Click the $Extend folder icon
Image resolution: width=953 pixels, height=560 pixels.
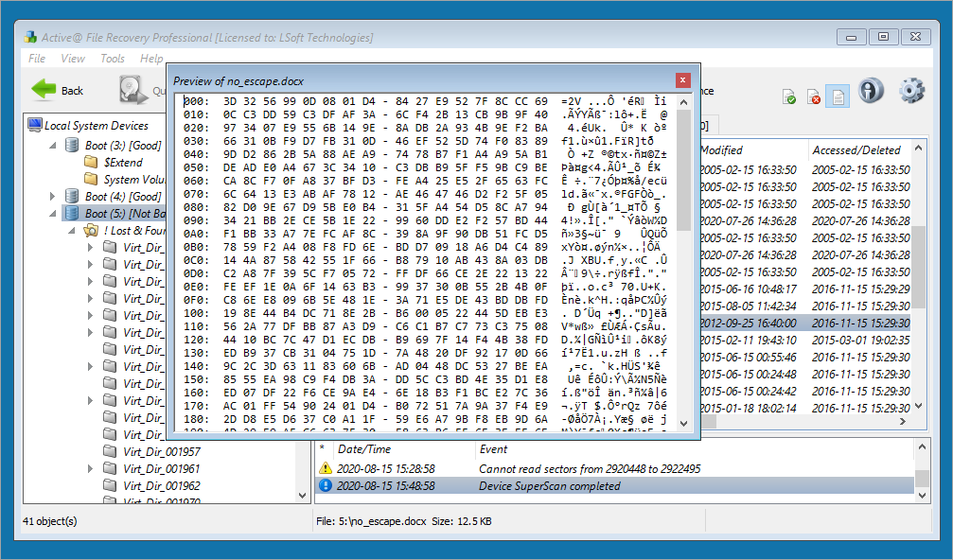(x=91, y=162)
